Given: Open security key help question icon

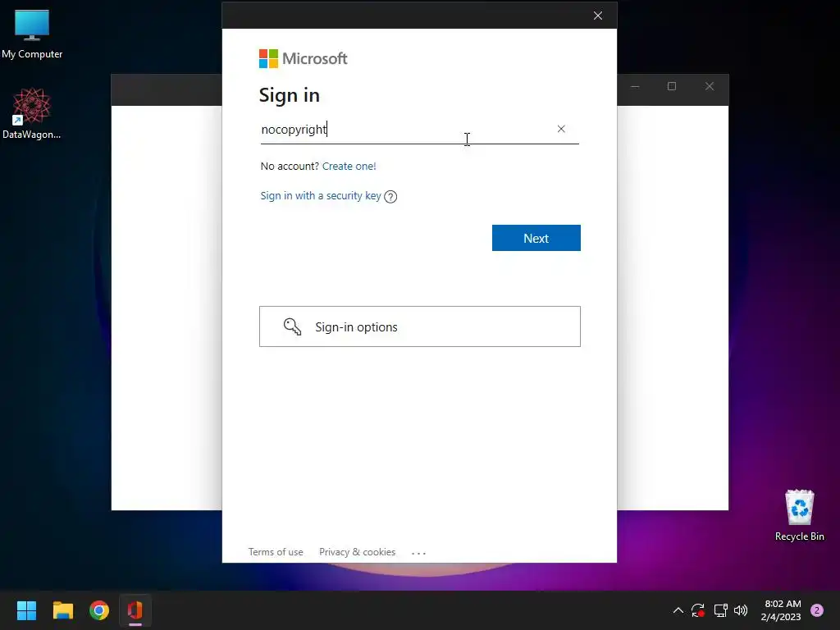Looking at the screenshot, I should pyautogui.click(x=390, y=197).
